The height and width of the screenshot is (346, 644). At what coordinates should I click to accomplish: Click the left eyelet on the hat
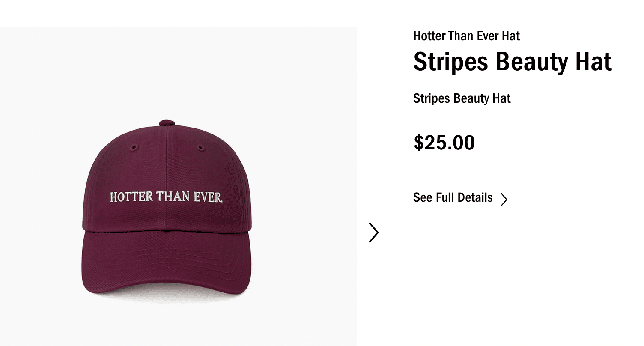click(x=134, y=148)
